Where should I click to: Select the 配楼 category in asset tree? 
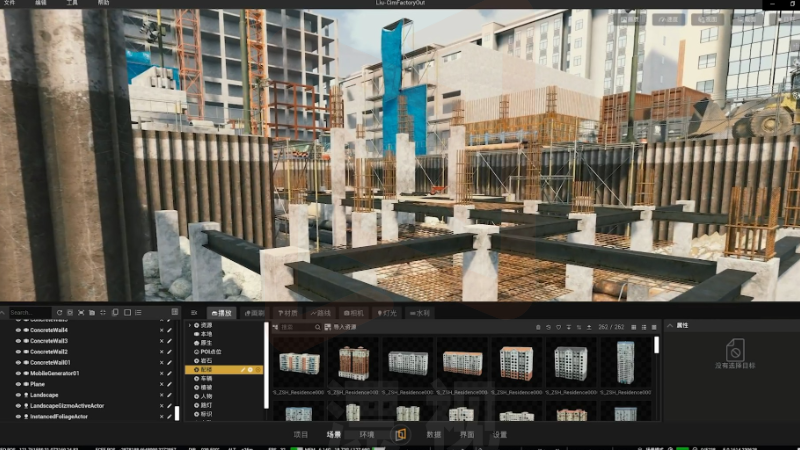coord(206,370)
